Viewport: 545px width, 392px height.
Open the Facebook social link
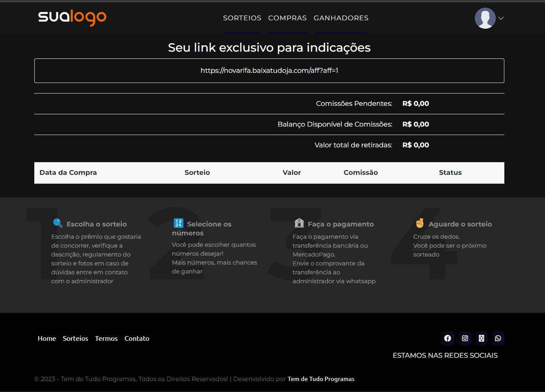click(448, 338)
